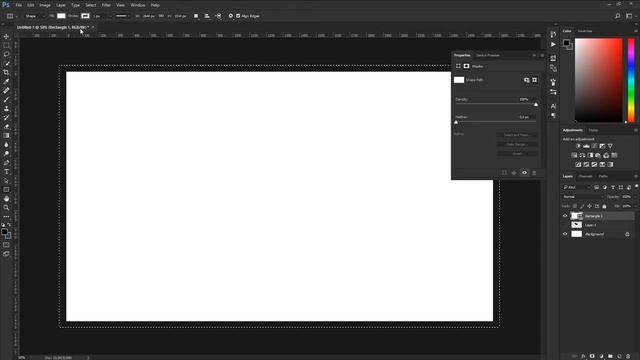The width and height of the screenshot is (640, 360).
Task: Select the Pen tool
Action: 6,162
